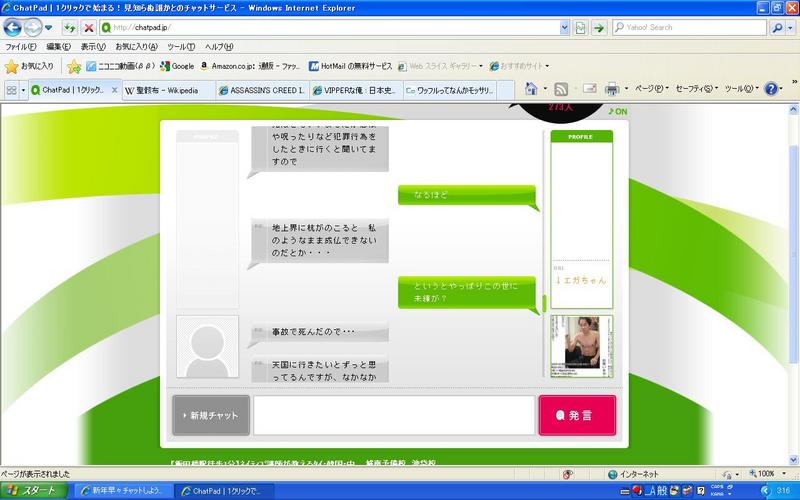
Task: Switch to the VIPPERな俺 tab
Action: pos(356,91)
